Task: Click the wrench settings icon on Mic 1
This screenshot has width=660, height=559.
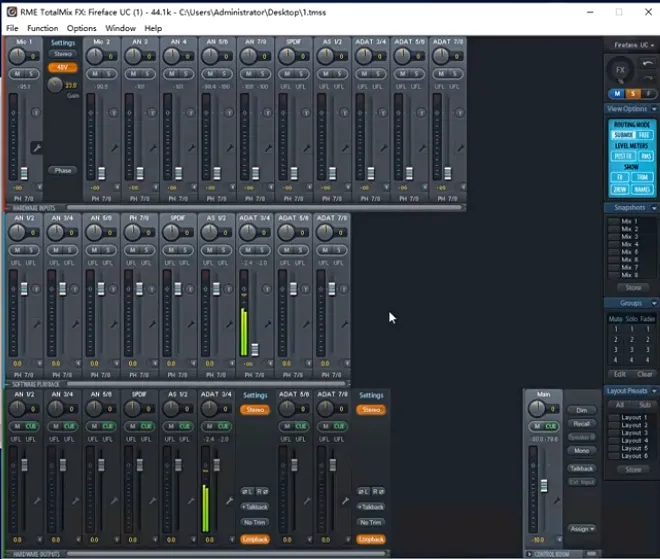Action: point(37,147)
